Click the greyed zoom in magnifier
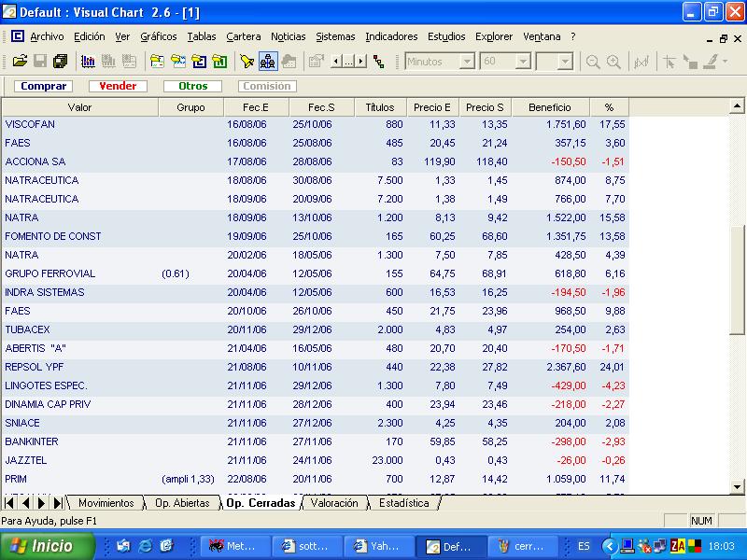This screenshot has height=560, width=747. coord(613,62)
